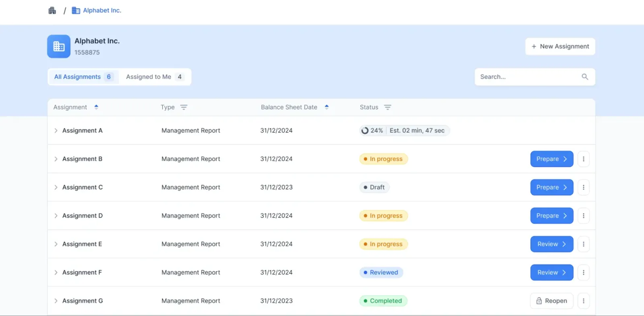Open the three-dot menu for Assignment C
Image resolution: width=644 pixels, height=316 pixels.
click(x=583, y=187)
